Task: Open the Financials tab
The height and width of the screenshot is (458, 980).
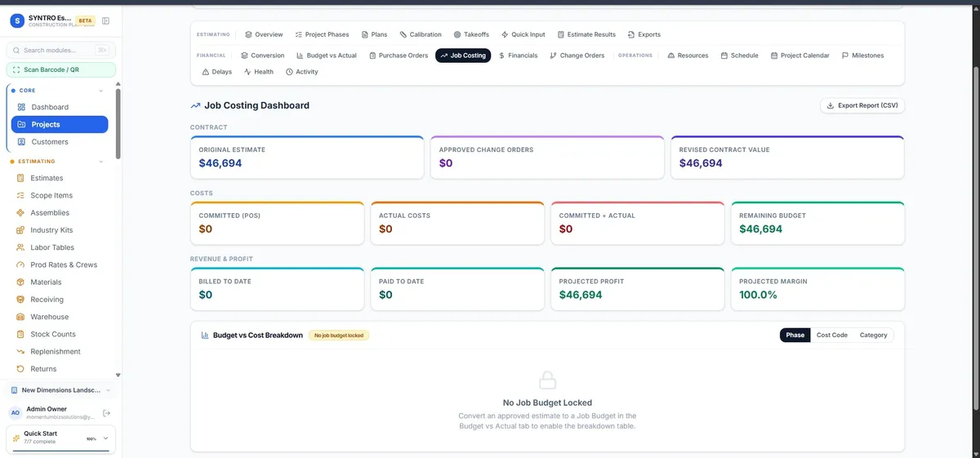Action: pos(519,56)
